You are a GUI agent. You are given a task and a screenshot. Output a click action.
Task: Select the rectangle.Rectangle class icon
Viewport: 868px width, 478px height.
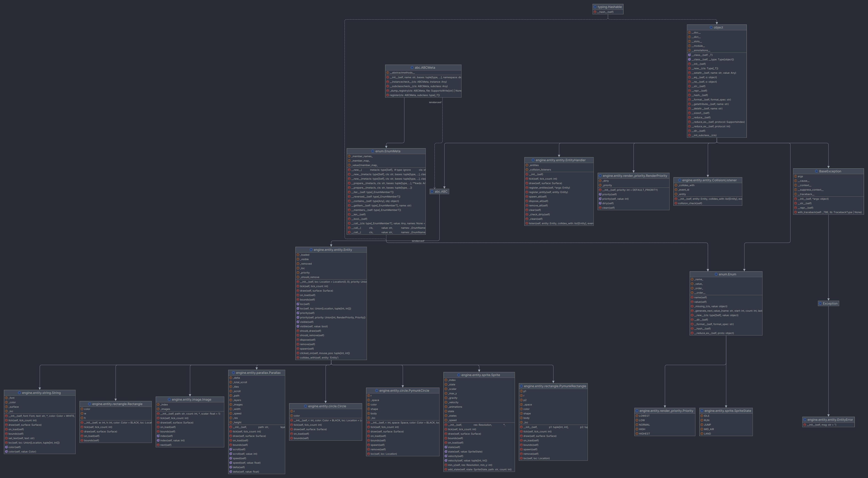pos(90,404)
